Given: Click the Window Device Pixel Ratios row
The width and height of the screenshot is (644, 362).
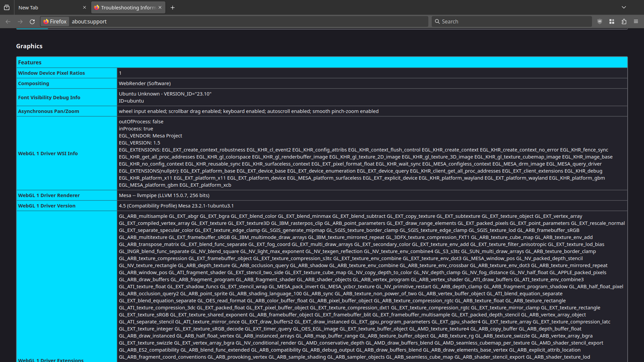Looking at the screenshot, I should click(322, 73).
